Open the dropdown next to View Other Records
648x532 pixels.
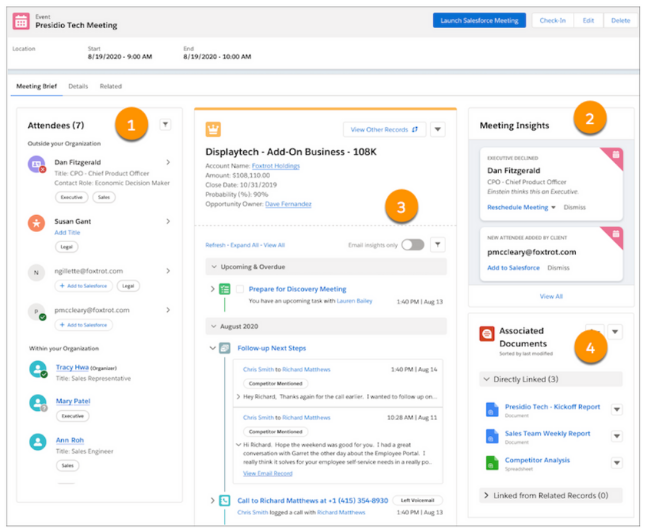[438, 130]
